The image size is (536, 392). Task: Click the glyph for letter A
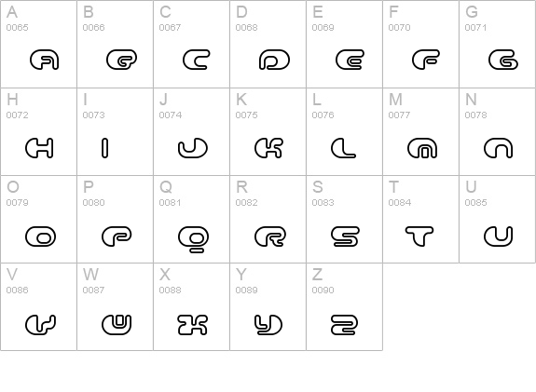pyautogui.click(x=45, y=60)
